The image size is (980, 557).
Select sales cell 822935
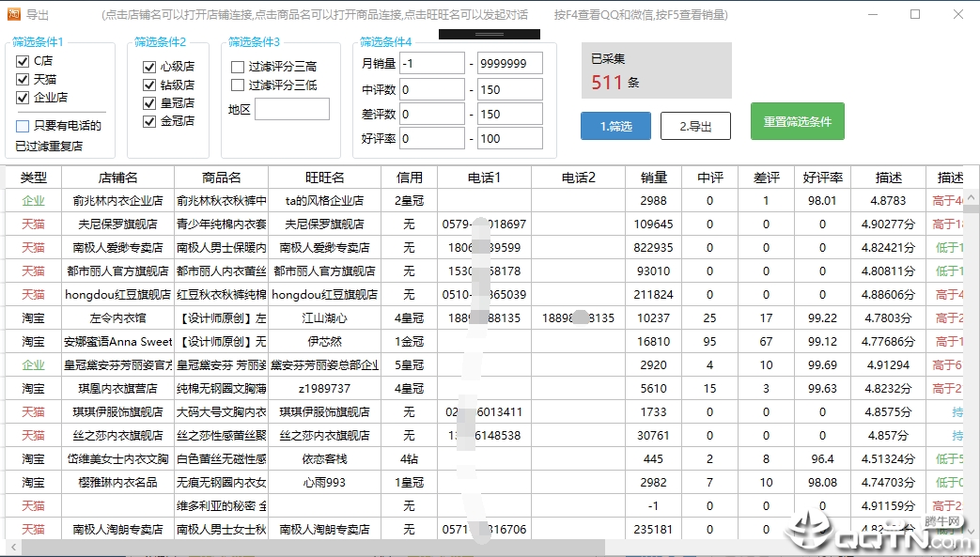point(654,248)
